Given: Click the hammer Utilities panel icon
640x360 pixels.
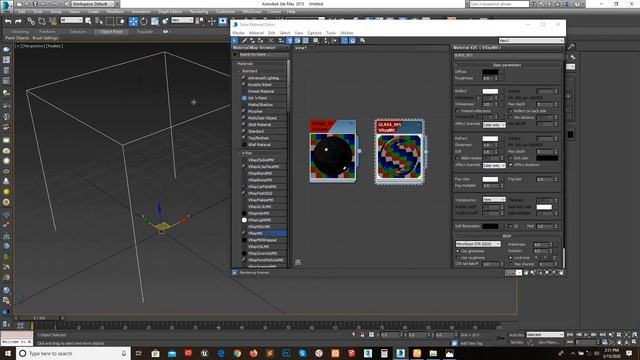Looking at the screenshot, I should (x=571, y=47).
